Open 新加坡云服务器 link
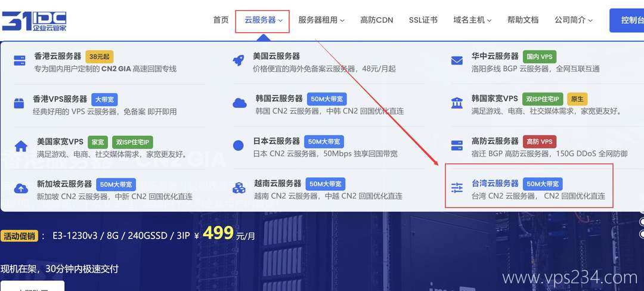 [64, 184]
